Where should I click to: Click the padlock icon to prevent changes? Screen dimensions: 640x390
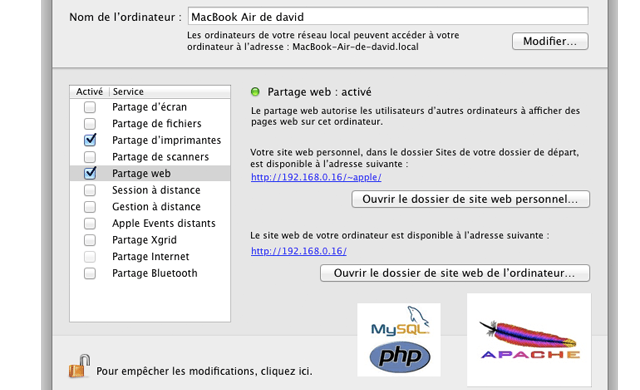tap(80, 366)
